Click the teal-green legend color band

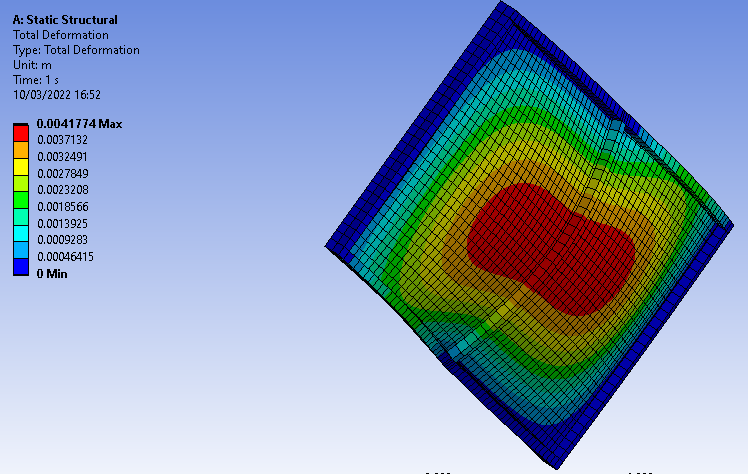[x=21, y=216]
